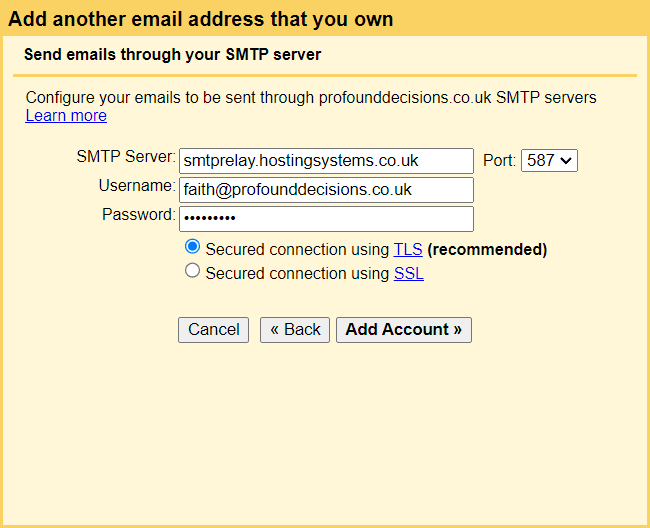Follow the Learn more link
Viewport: 650px width, 528px height.
[66, 115]
